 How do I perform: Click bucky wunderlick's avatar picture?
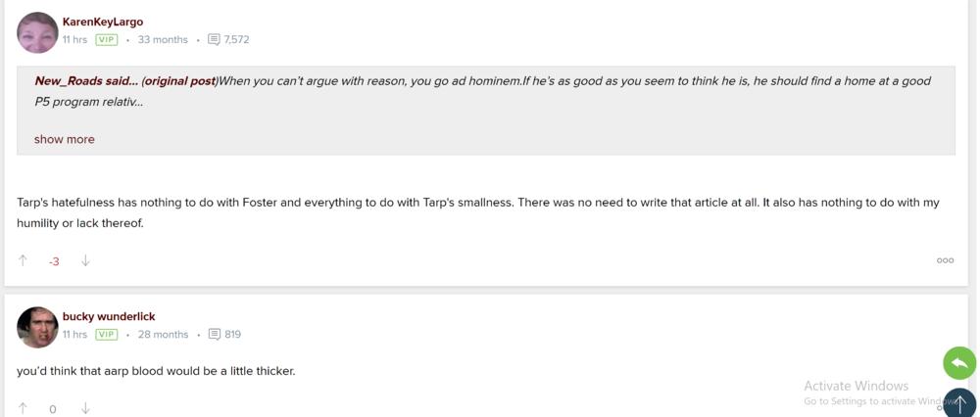point(37,327)
